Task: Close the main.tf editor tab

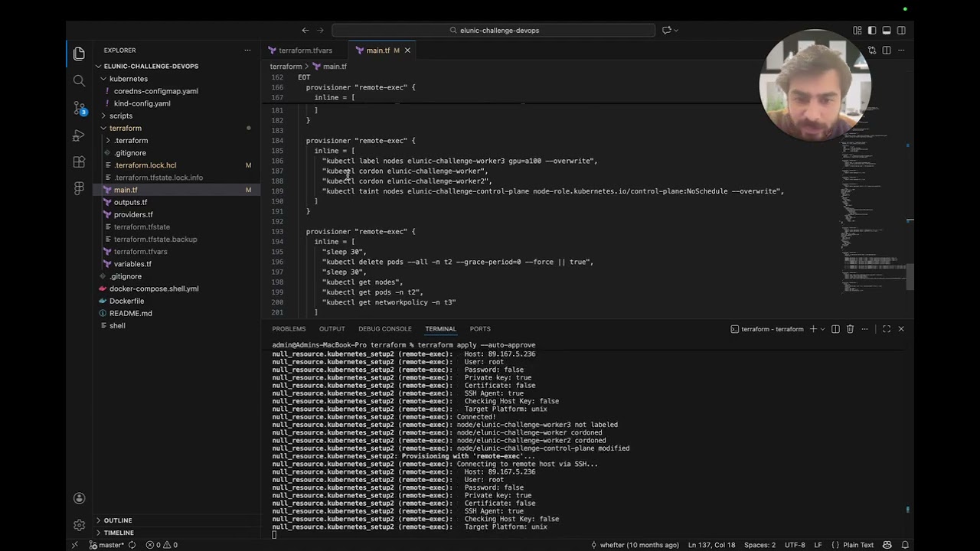Action: tap(407, 51)
